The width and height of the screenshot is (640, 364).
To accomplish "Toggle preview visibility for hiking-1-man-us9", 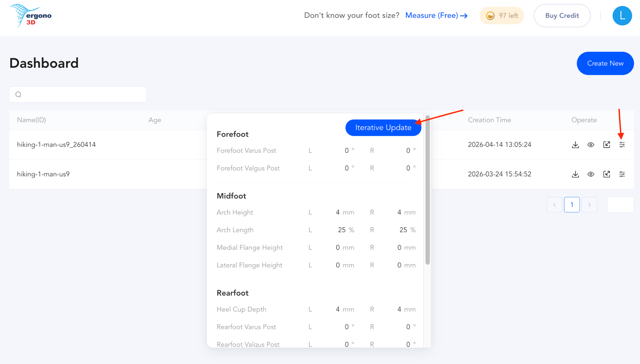I will pyautogui.click(x=591, y=174).
